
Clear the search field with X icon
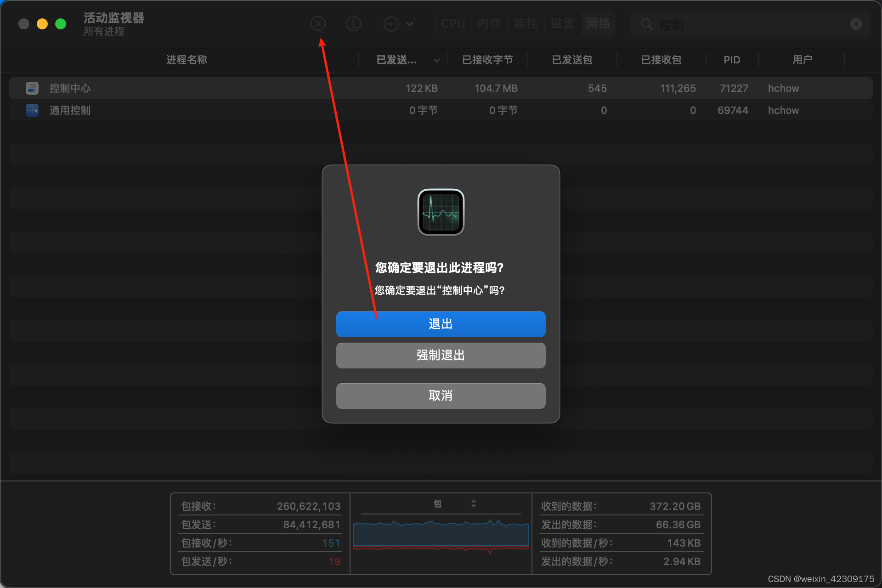[x=856, y=24]
